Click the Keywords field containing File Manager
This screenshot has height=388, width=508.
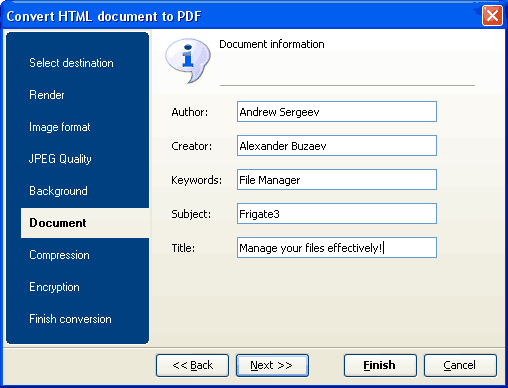click(x=337, y=180)
